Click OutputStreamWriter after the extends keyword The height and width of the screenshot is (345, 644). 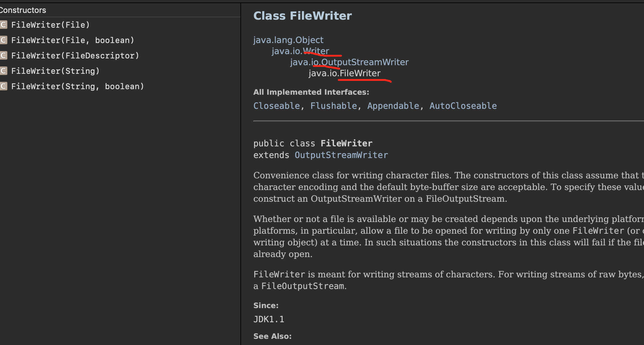(x=341, y=155)
